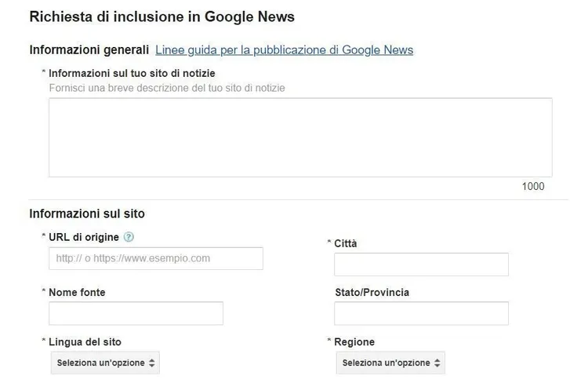Click the 'Informazioni sul tuo sito di notizie' label

point(132,73)
